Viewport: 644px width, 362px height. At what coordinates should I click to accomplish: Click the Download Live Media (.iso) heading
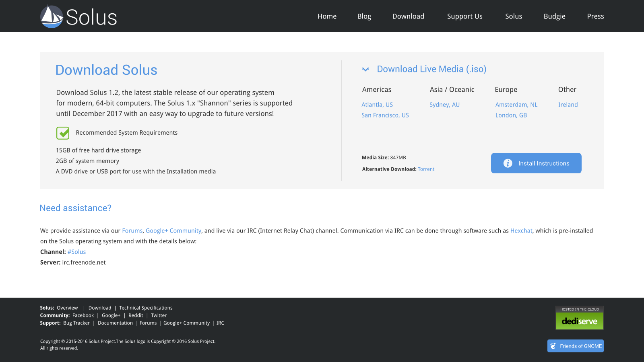coord(431,69)
